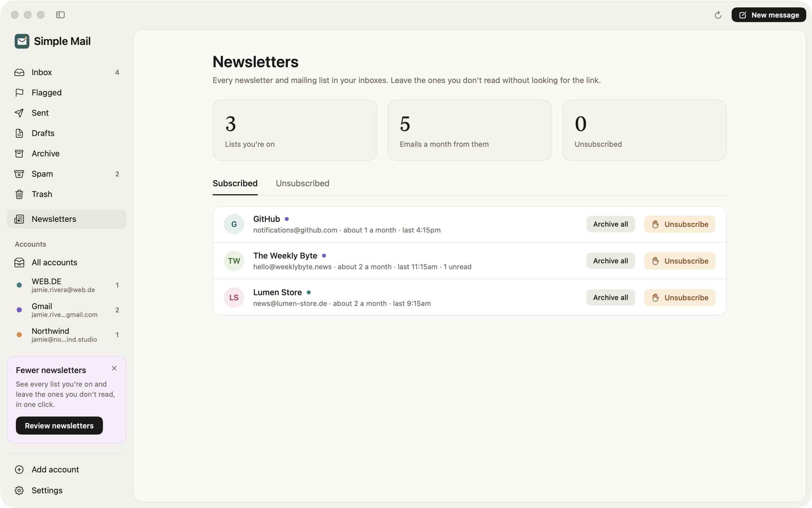
Task: Select the WEB.DE account
Action: (x=67, y=285)
